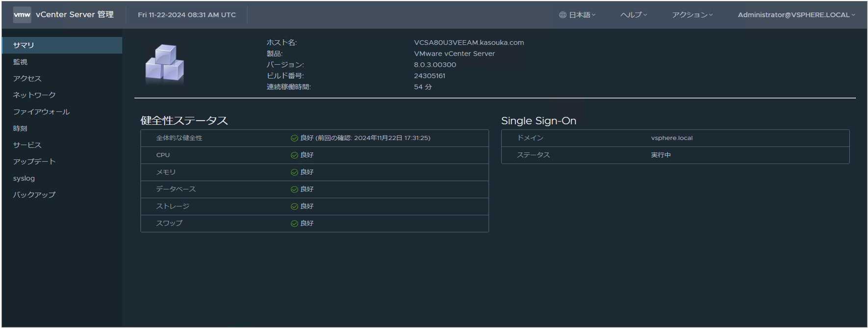Select サマリ in the sidebar
The width and height of the screenshot is (868, 328).
click(62, 45)
